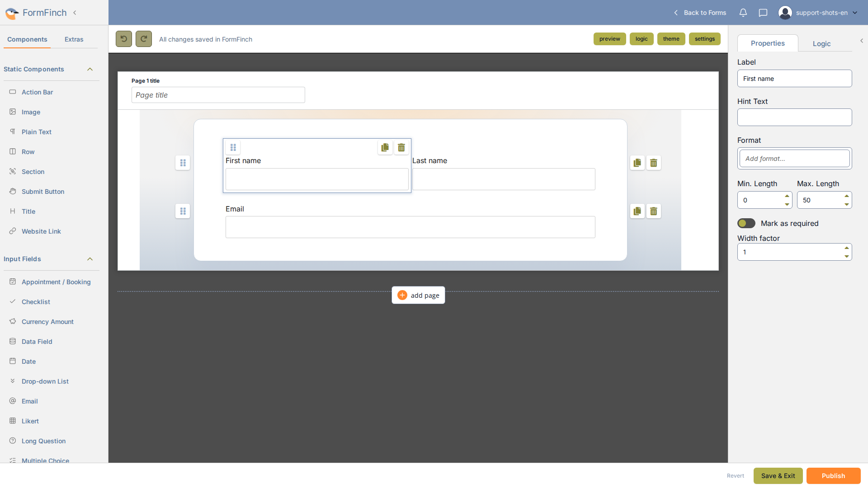Decrease Min. Length value
Viewport: 868px width, 488px height.
pyautogui.click(x=787, y=204)
